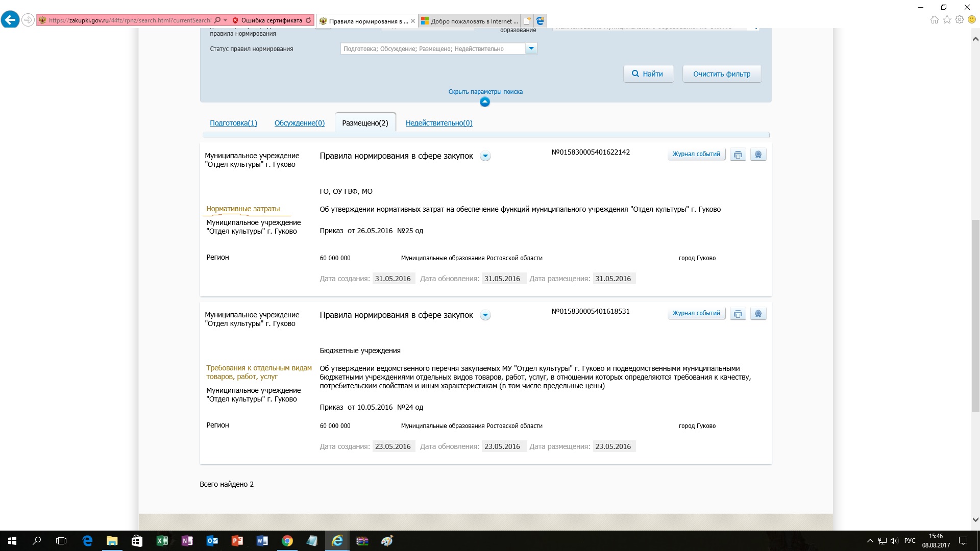This screenshot has height=551, width=980.
Task: Refresh page using address bar reload icon
Action: (x=308, y=20)
